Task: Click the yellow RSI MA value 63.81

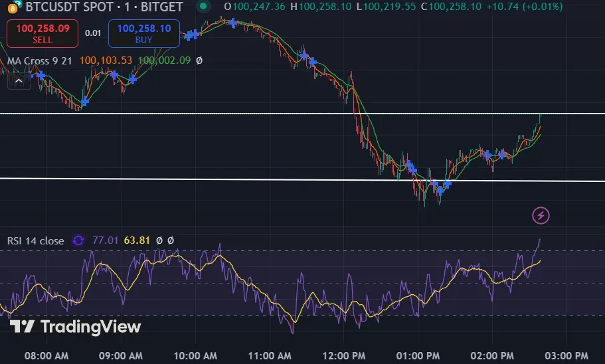Action: 137,240
